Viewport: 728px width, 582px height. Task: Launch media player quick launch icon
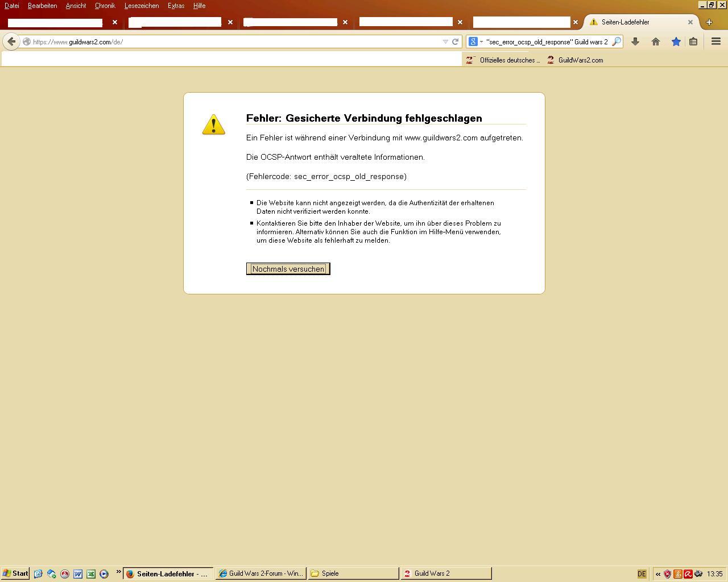(104, 573)
